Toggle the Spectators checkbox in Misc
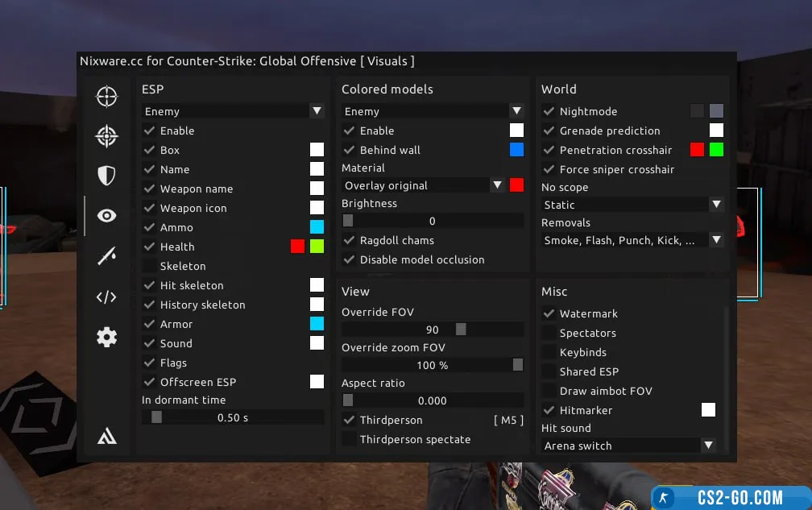Viewport: 812px width, 510px height. [x=549, y=333]
